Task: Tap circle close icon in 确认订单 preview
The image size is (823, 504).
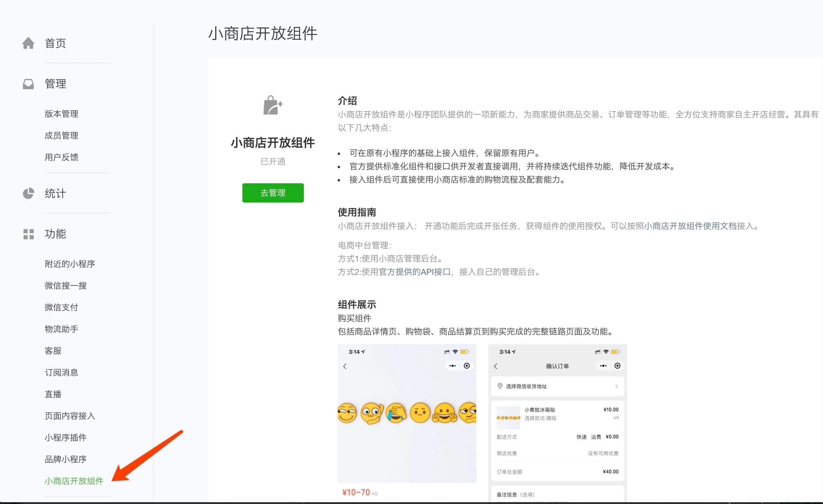Action: 618,366
